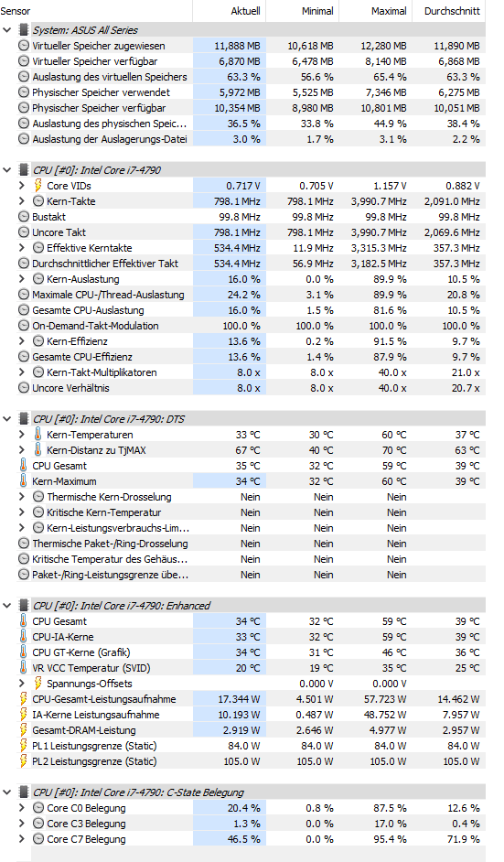Click the Core C7 Belegung clock icon
Image resolution: width=504 pixels, height=862 pixels.
click(x=38, y=839)
